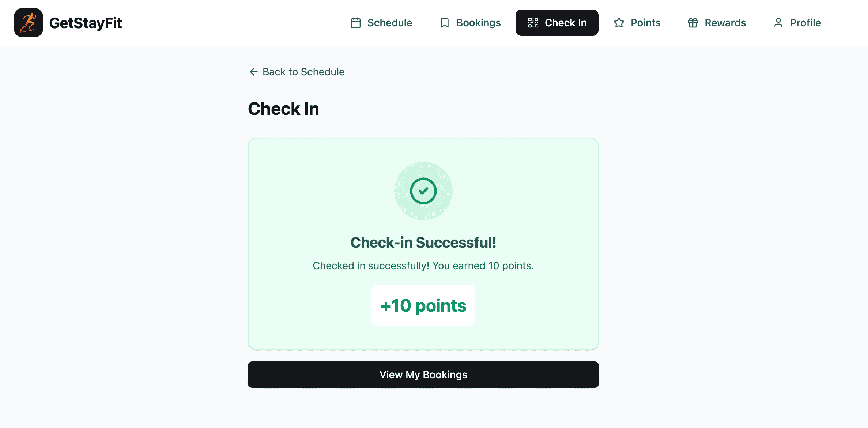This screenshot has width=868, height=428.
Task: Click the person icon beside Profile
Action: pyautogui.click(x=778, y=23)
